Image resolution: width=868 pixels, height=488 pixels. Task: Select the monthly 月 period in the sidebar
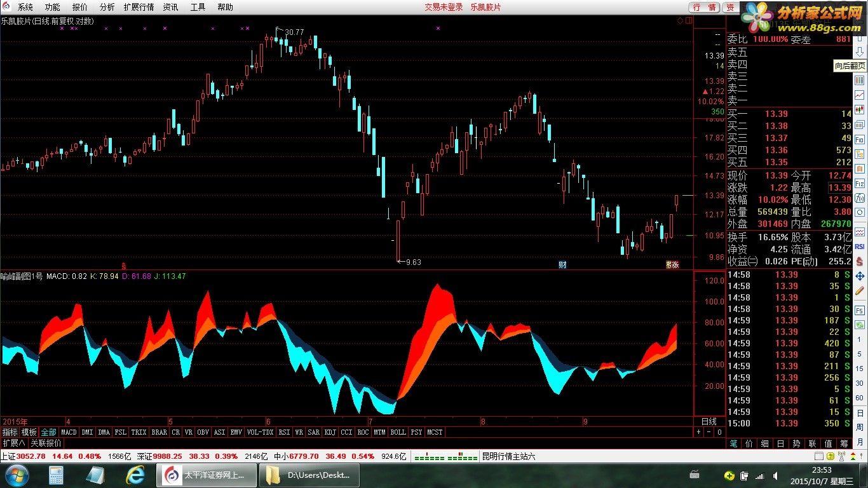tap(859, 442)
